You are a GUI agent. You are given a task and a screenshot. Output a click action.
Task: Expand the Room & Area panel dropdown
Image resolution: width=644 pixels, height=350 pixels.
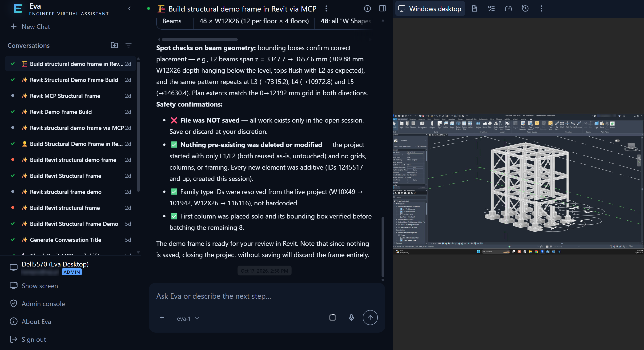point(532,132)
